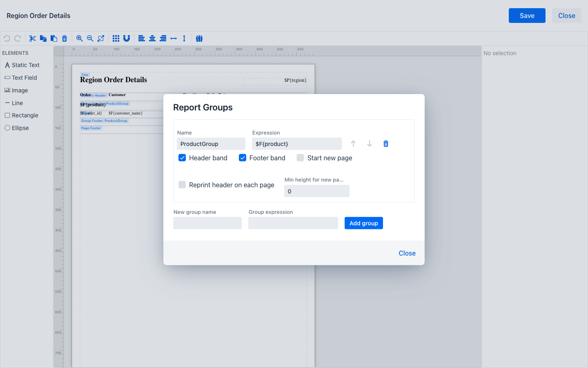Uncheck the Footer band checkbox

click(x=243, y=158)
